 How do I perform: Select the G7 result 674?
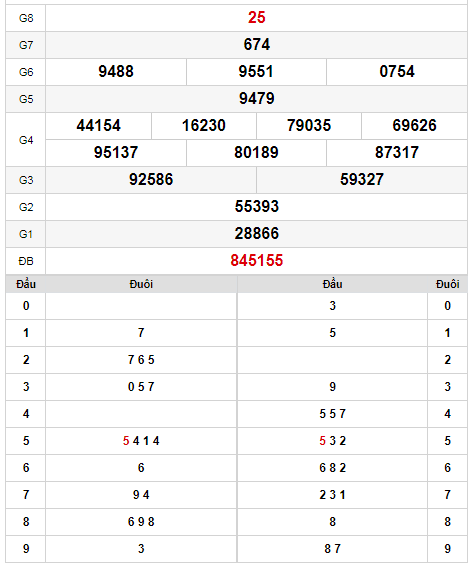tap(256, 45)
